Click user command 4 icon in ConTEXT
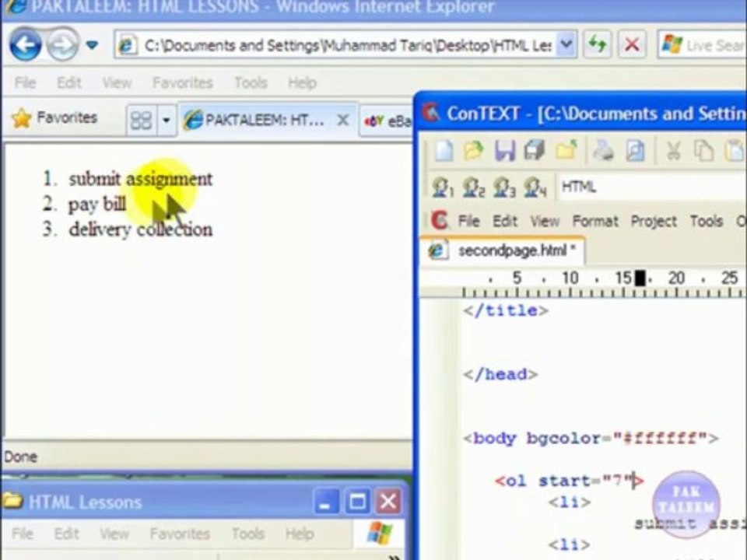 tap(535, 187)
